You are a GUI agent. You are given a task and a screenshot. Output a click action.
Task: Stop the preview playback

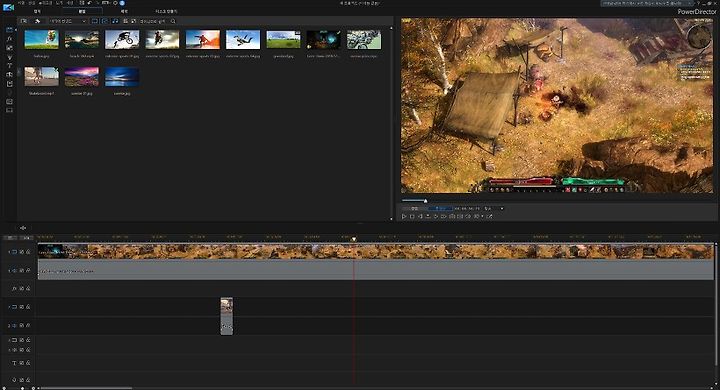click(412, 216)
